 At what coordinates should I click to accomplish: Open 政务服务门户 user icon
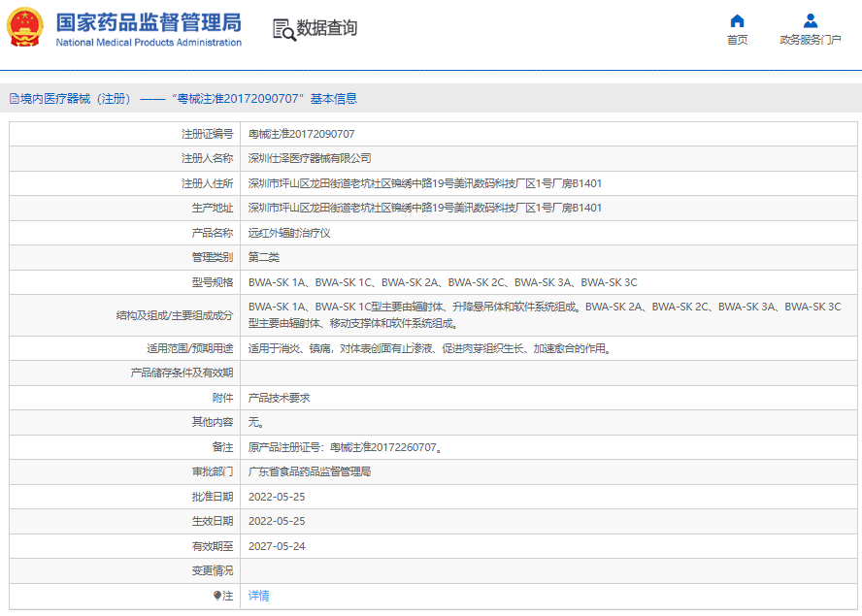point(810,21)
